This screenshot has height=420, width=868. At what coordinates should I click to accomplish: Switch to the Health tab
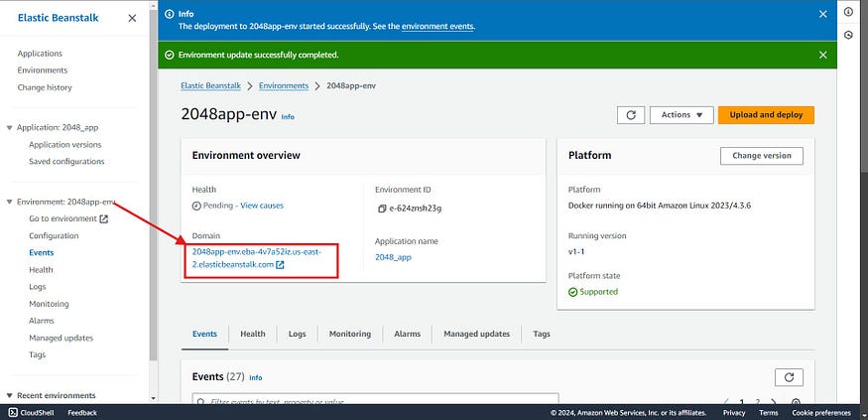click(252, 335)
